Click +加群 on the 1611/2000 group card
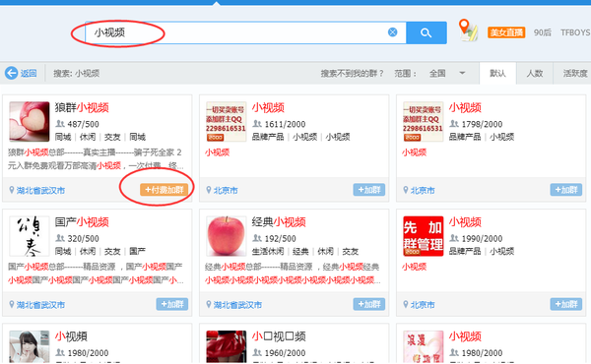This screenshot has height=364, width=591. 369,190
